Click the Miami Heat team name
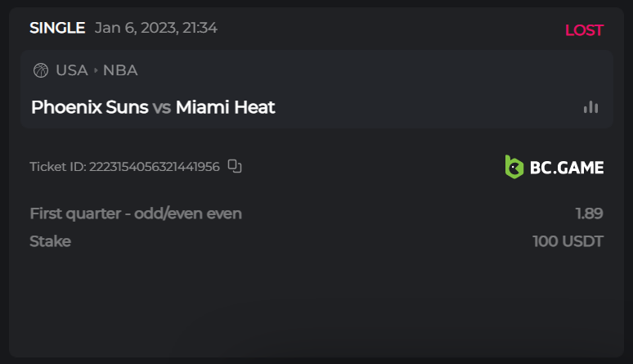 click(225, 107)
